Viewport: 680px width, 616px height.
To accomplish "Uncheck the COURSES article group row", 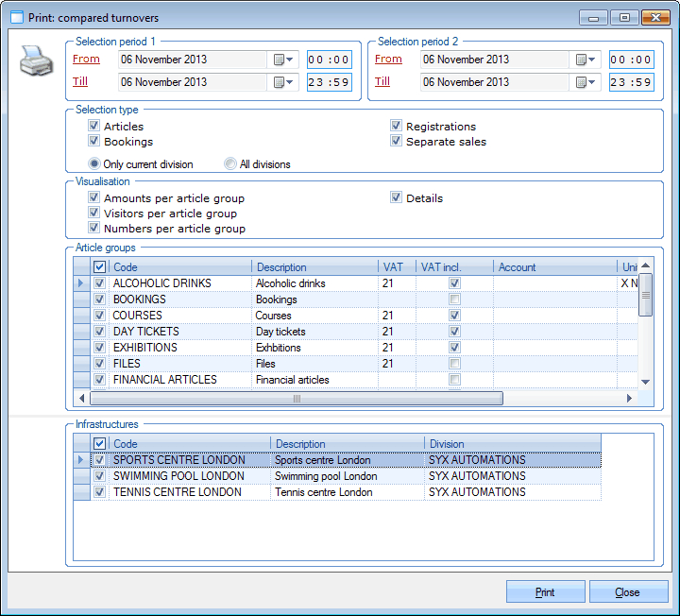I will tap(100, 316).
